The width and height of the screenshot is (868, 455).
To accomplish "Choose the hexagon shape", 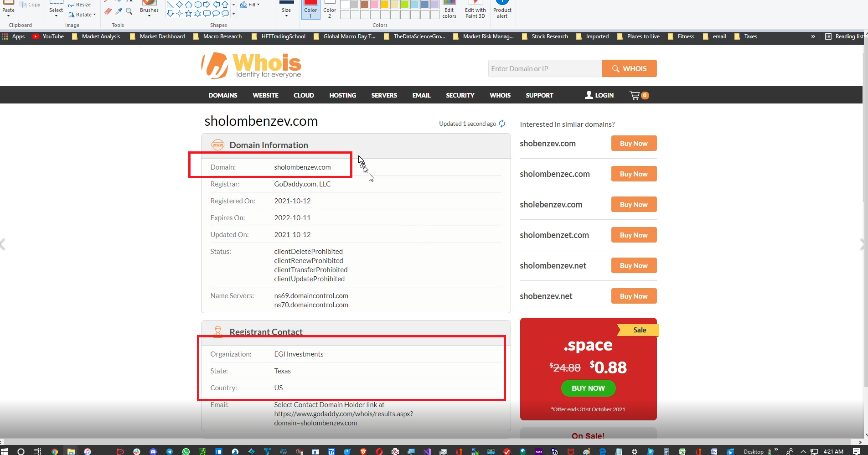I will [197, 5].
